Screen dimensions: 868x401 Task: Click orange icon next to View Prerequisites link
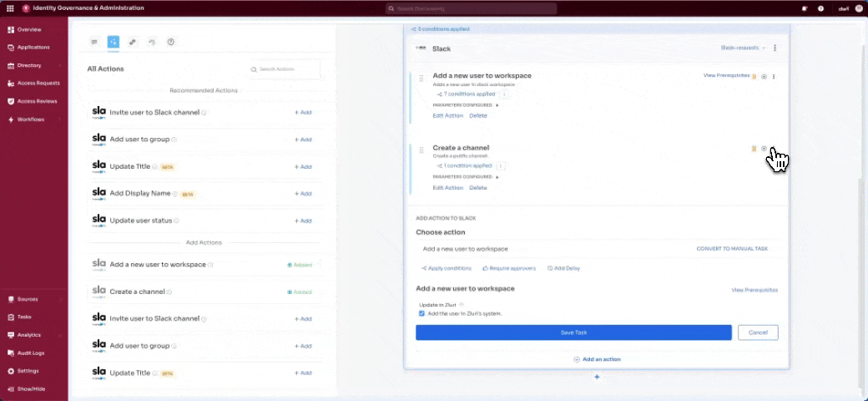click(754, 76)
